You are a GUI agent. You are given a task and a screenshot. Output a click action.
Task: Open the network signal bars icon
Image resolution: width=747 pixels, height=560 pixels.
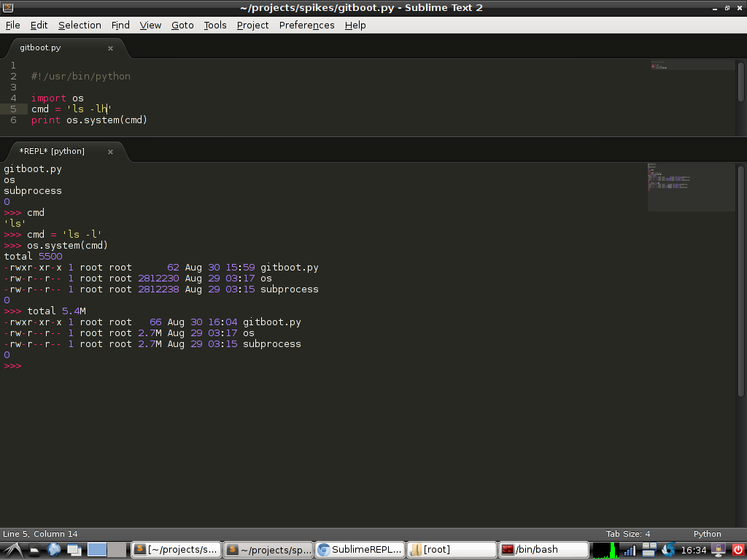tap(630, 550)
